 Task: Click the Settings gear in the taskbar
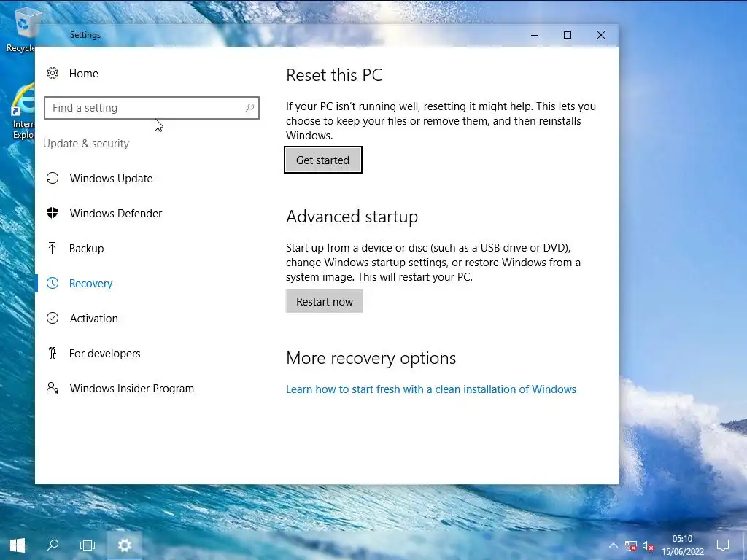[124, 545]
